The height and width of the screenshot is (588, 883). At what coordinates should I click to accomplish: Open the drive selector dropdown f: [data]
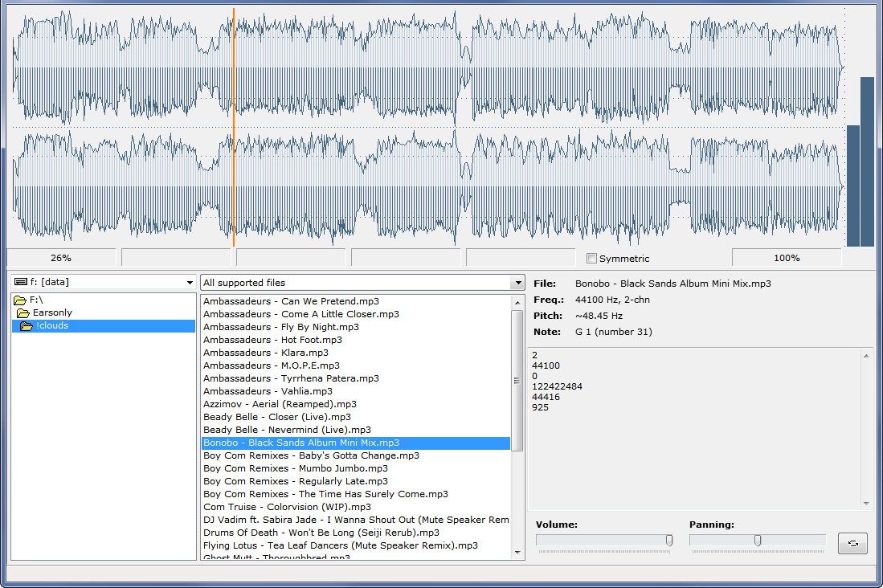(190, 283)
